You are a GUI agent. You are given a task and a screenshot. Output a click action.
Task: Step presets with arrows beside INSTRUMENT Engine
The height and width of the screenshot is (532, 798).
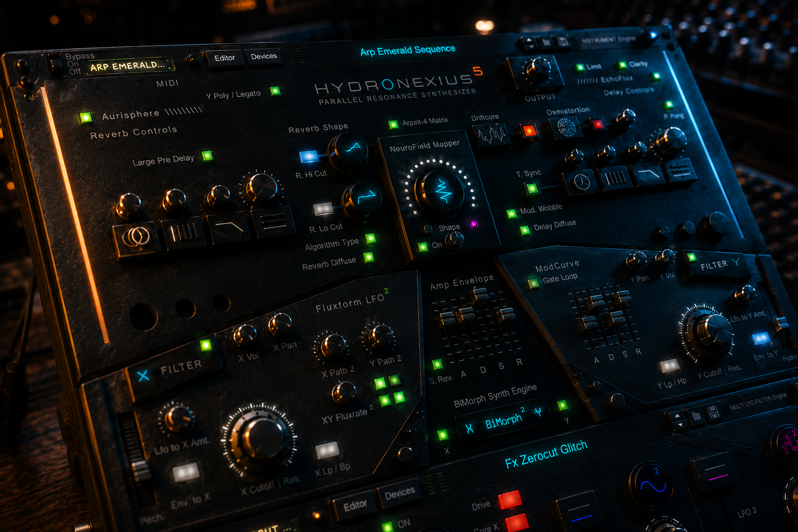(x=529, y=43)
